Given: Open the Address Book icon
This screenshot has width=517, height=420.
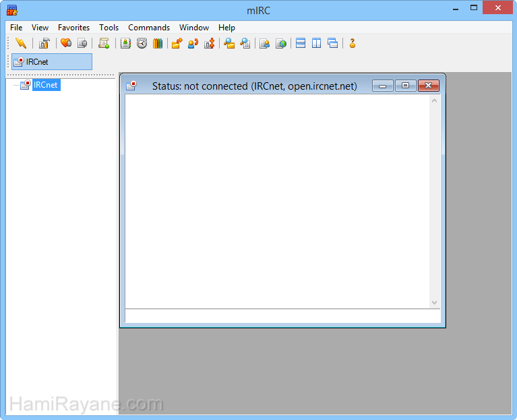Looking at the screenshot, I should tap(125, 43).
